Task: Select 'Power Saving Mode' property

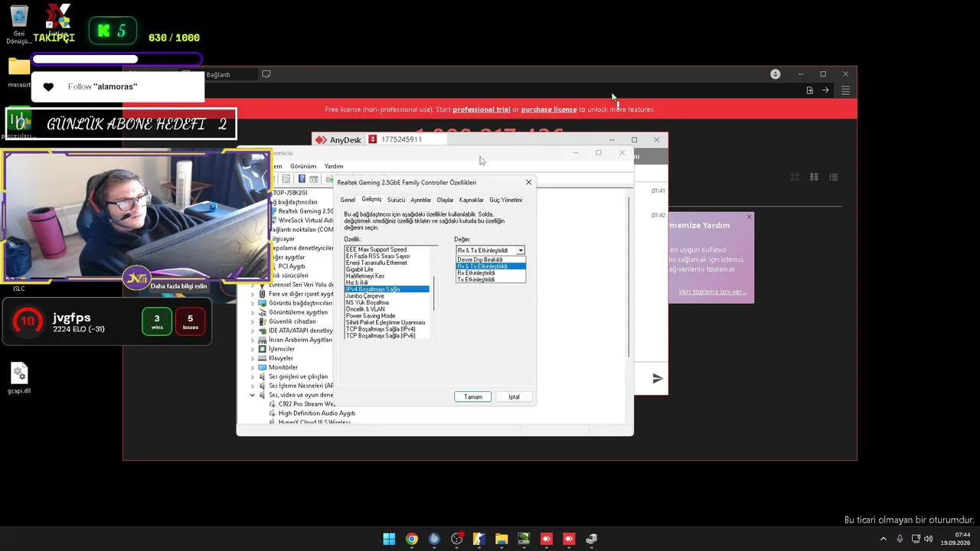Action: 387,316
